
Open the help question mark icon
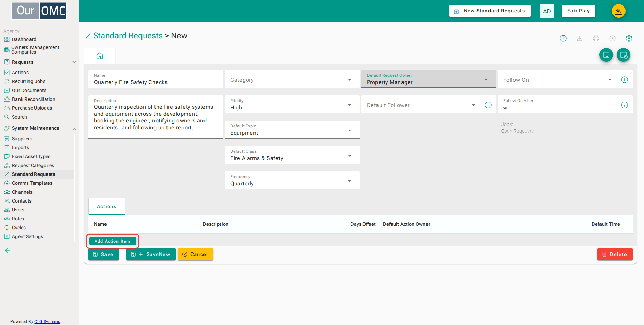[x=563, y=38]
